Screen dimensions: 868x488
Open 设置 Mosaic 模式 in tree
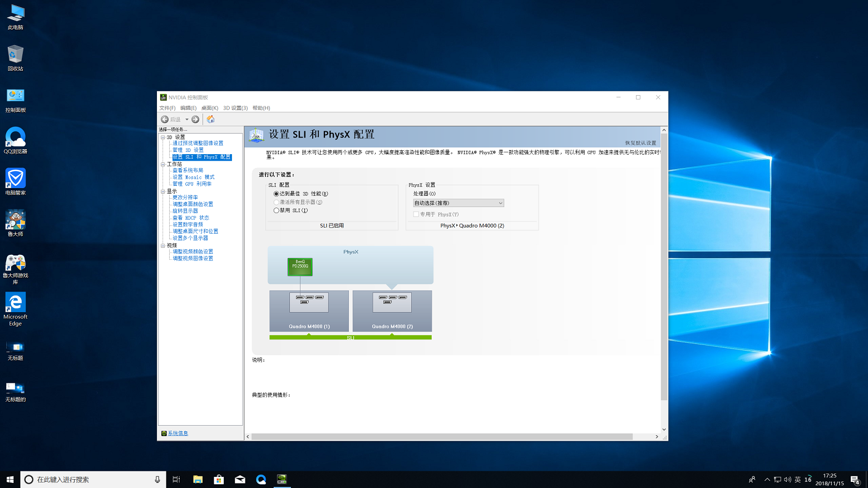(x=193, y=177)
